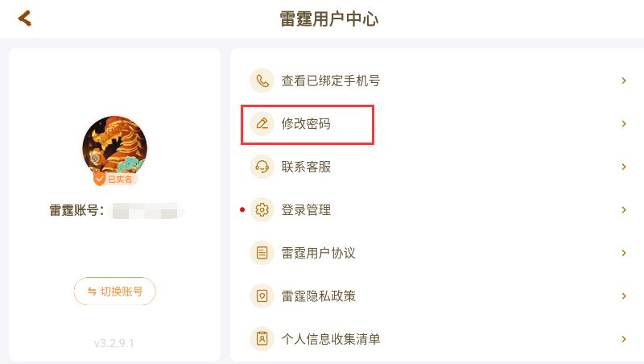Click the 已实名 verified badge
This screenshot has height=364, width=644.
pyautogui.click(x=115, y=179)
